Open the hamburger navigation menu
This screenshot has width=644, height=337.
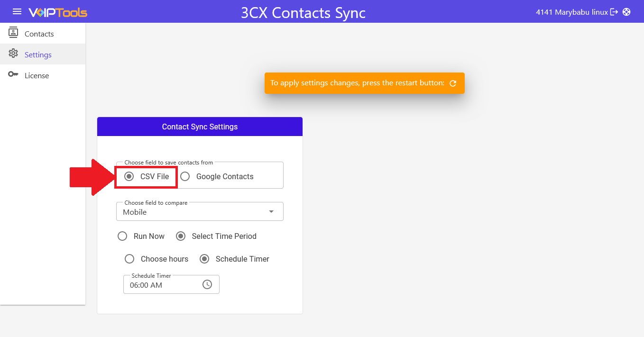coord(16,12)
